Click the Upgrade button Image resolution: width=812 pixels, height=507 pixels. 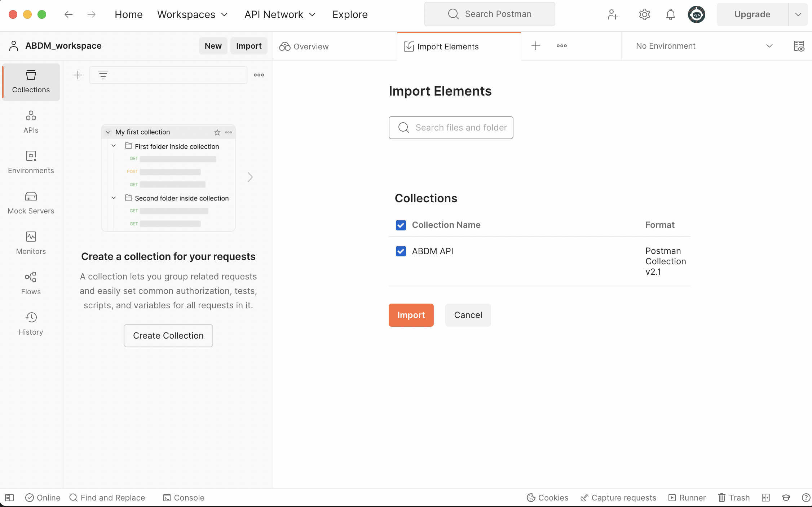pyautogui.click(x=753, y=14)
